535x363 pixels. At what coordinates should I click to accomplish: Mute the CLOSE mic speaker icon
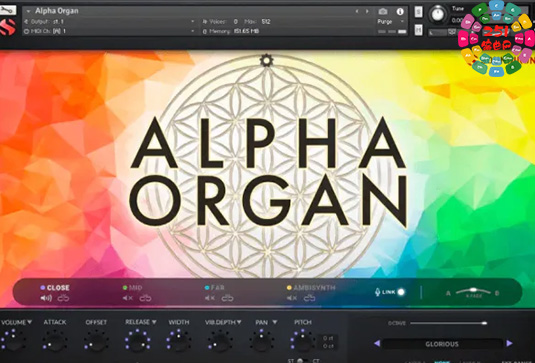(46, 298)
